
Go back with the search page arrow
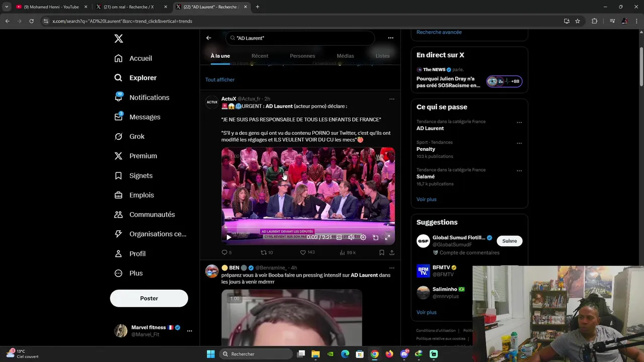point(209,38)
